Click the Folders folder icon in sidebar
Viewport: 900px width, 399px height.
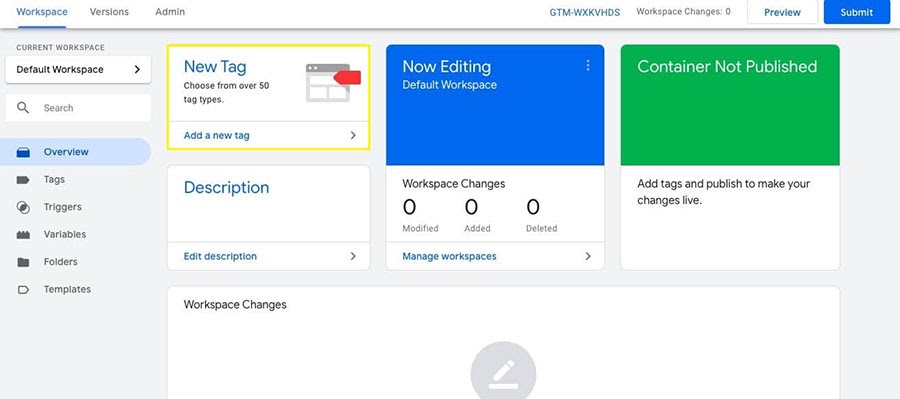click(x=23, y=262)
